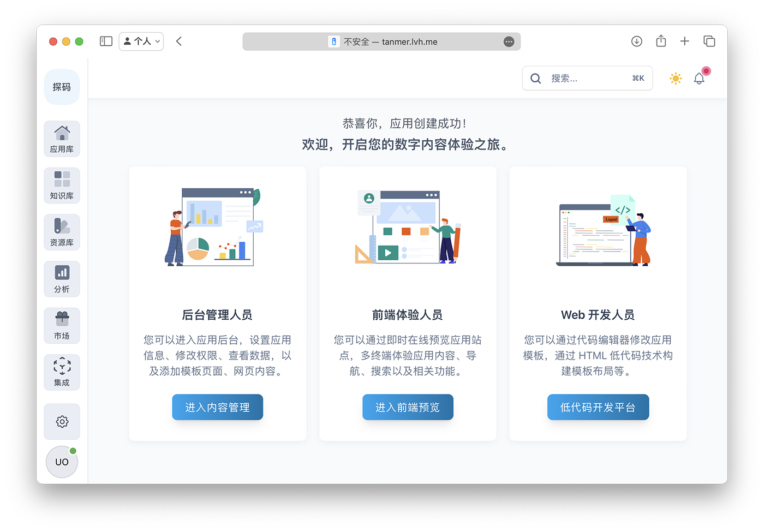Open a new tab with plus icon
764x532 pixels.
(x=685, y=41)
